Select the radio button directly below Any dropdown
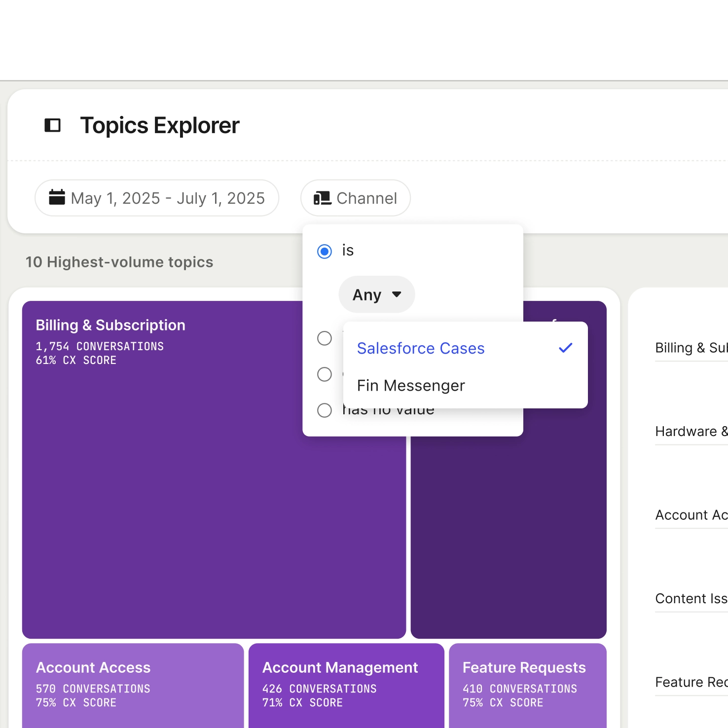This screenshot has width=728, height=728. (x=325, y=338)
